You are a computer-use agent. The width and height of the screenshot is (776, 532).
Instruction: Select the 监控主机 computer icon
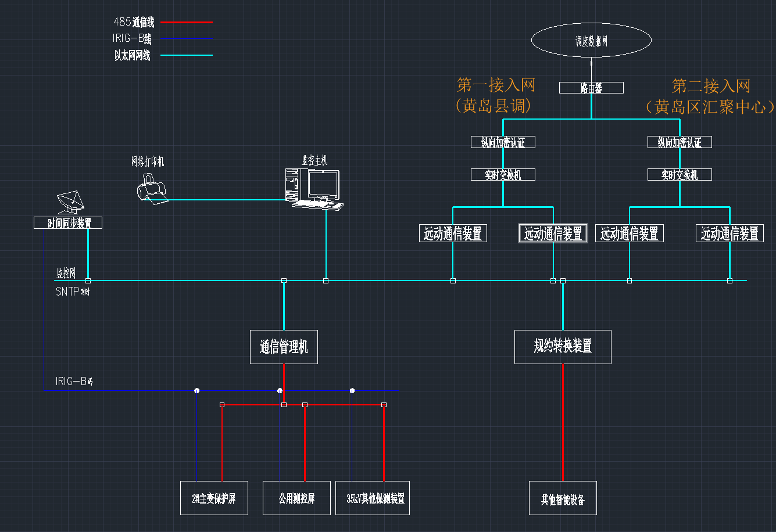point(314,188)
